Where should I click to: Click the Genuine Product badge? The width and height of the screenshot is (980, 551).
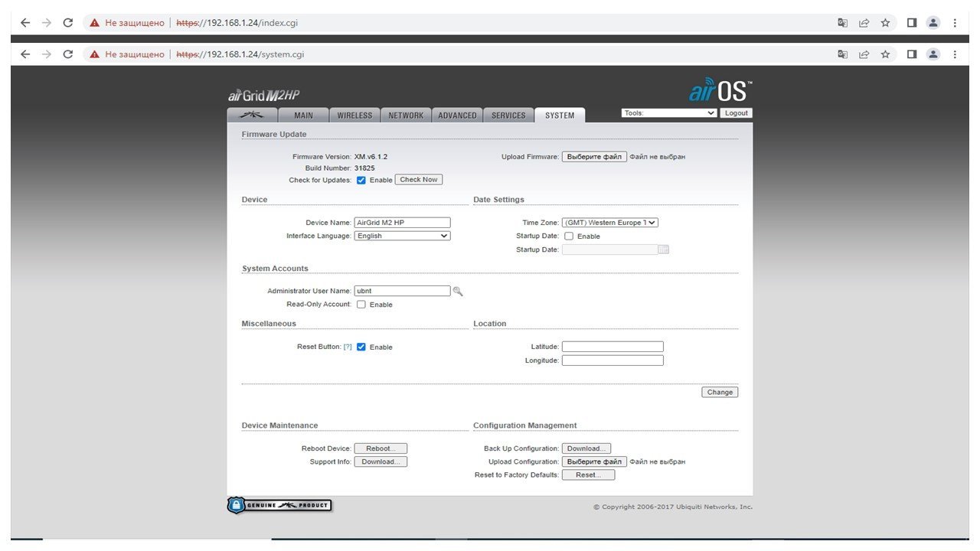(x=279, y=505)
